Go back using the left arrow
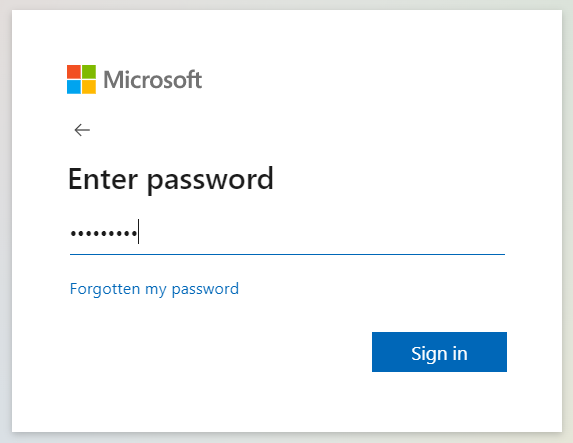The width and height of the screenshot is (573, 443). [82, 130]
